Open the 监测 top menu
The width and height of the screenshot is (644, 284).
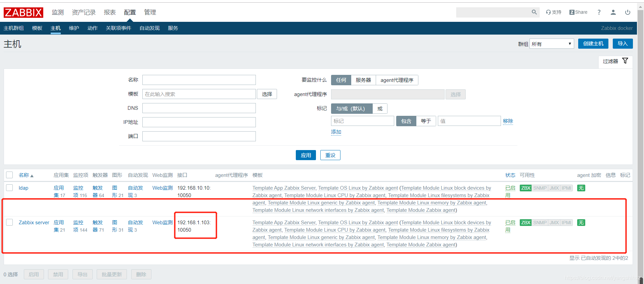coord(58,12)
